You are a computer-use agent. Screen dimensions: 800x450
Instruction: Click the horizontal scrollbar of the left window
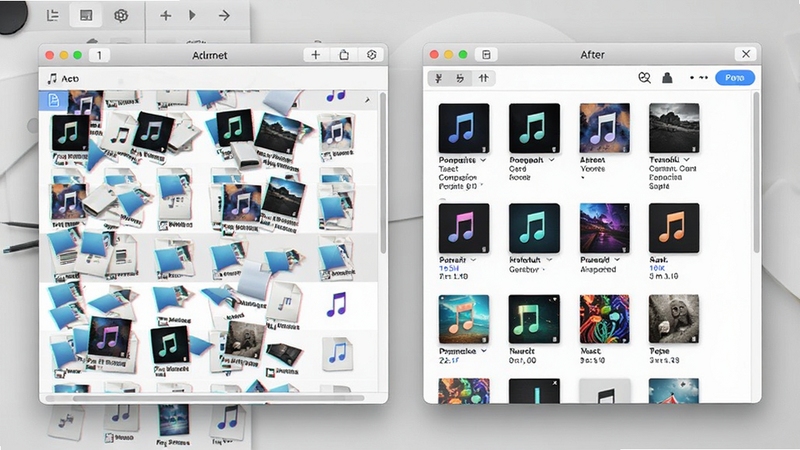click(218, 398)
